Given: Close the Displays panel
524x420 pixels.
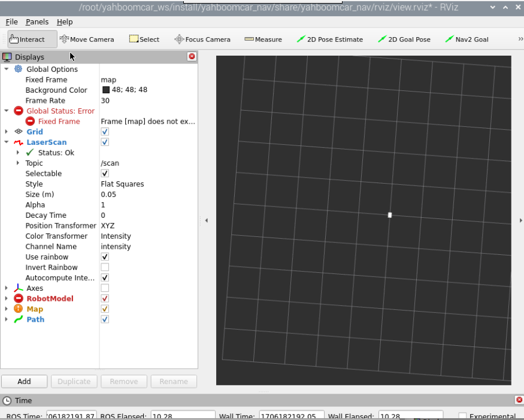Looking at the screenshot, I should point(192,56).
